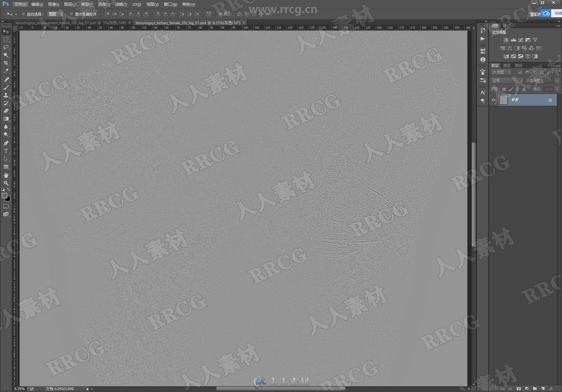Toggle pixel layer filter
The image size is (562, 392).
520,72
